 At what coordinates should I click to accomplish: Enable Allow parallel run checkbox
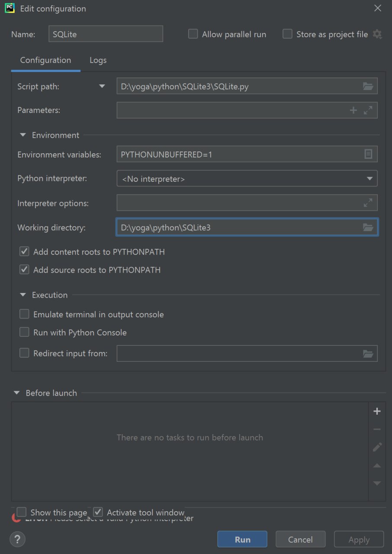(x=193, y=34)
